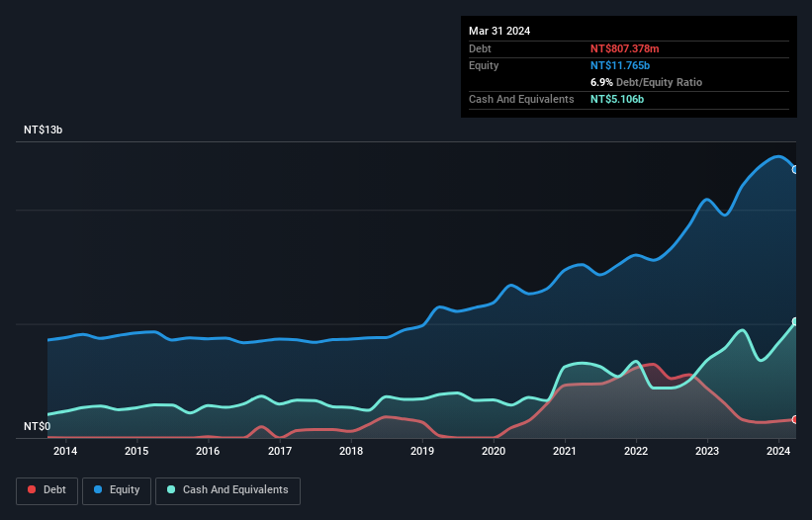Select the Debt end marker on chart
The image size is (812, 520).
(795, 419)
